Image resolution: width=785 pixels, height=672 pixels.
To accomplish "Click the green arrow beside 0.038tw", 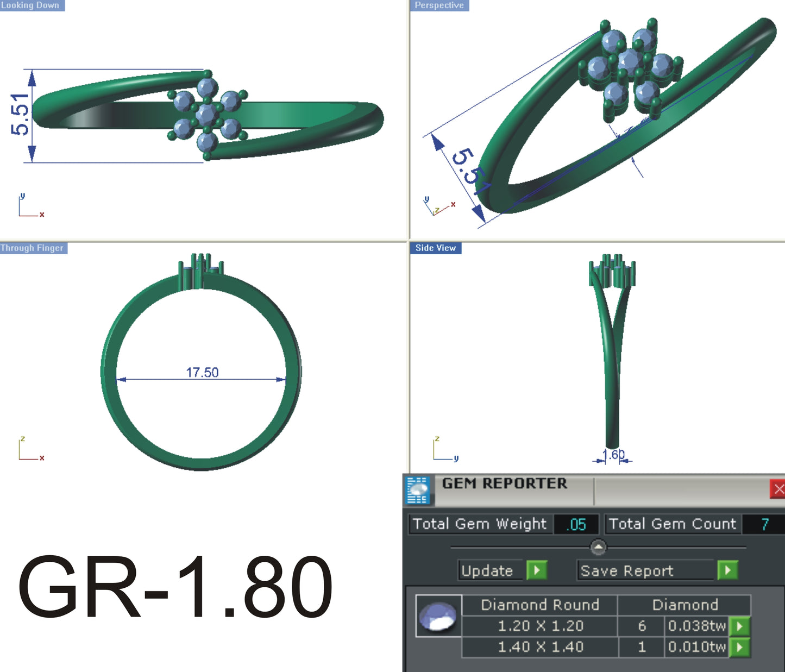I will click(741, 626).
